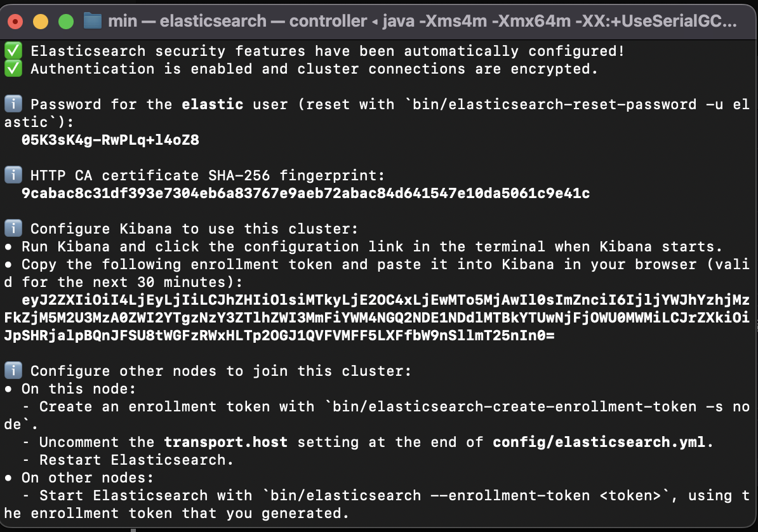Click info icon beside HTTP CA certificate line
Screen dimensions: 758x532
point(13,175)
